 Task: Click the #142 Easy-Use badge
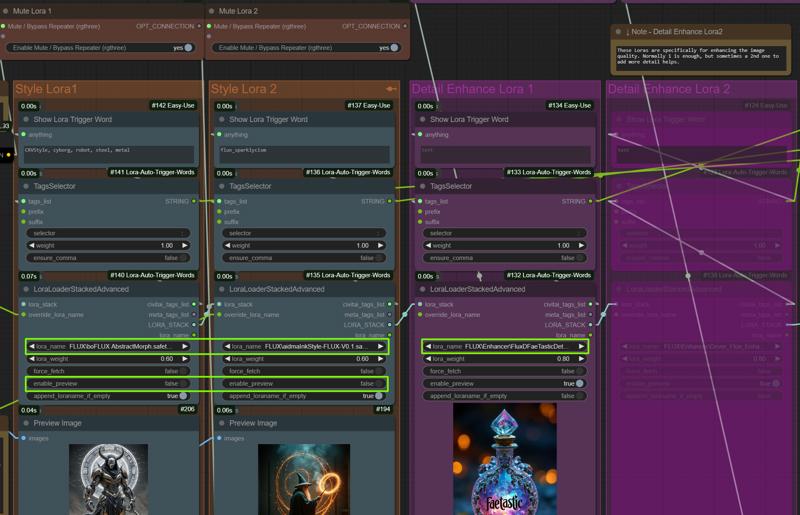click(x=172, y=105)
